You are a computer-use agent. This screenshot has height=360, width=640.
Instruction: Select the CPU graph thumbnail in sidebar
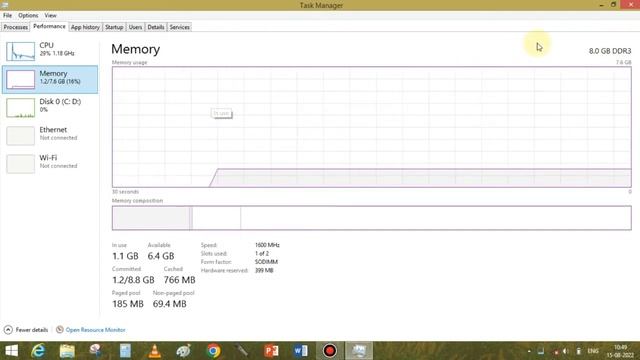(x=20, y=51)
